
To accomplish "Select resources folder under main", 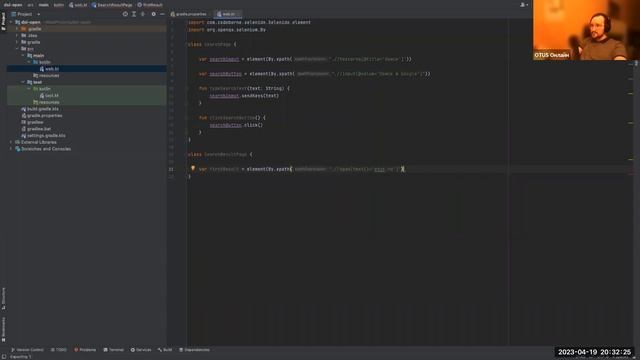I will point(46,76).
